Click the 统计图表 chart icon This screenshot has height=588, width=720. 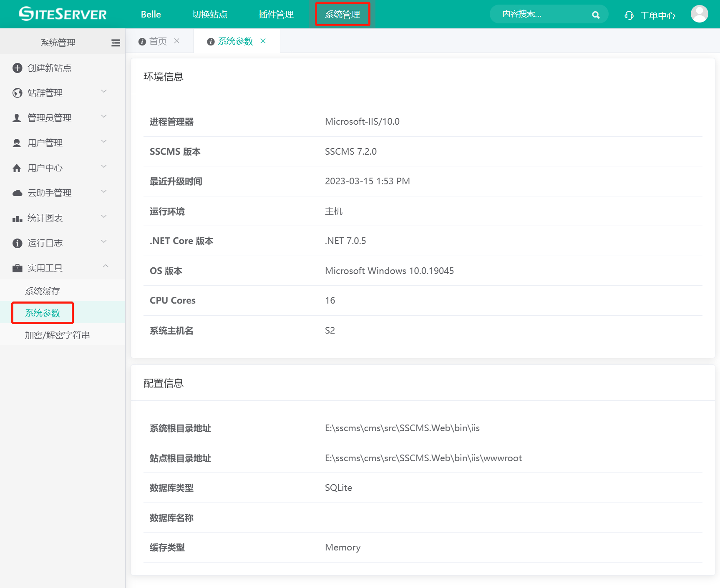(x=17, y=218)
